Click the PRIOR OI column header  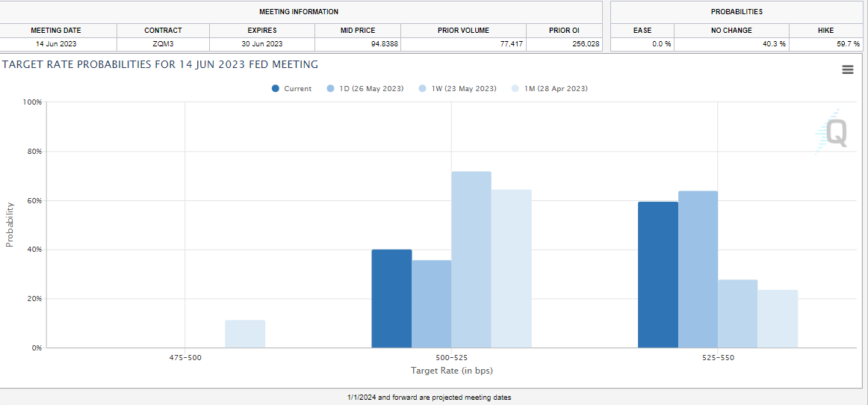click(563, 31)
